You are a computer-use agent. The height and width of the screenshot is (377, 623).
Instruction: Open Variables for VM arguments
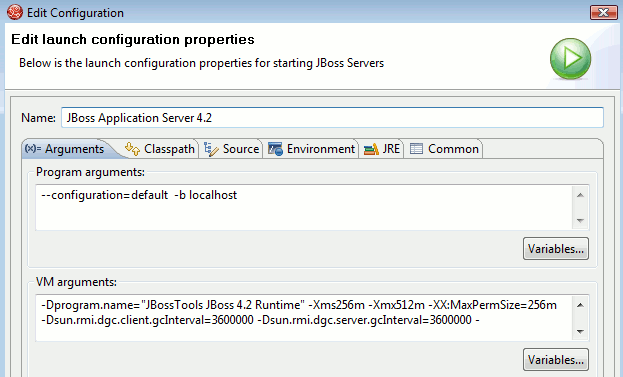555,360
